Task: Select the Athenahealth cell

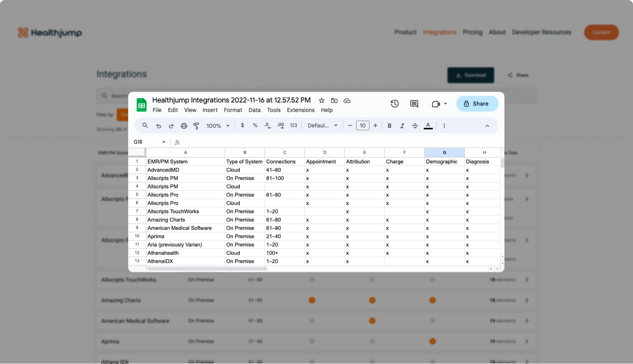Action: (x=185, y=253)
